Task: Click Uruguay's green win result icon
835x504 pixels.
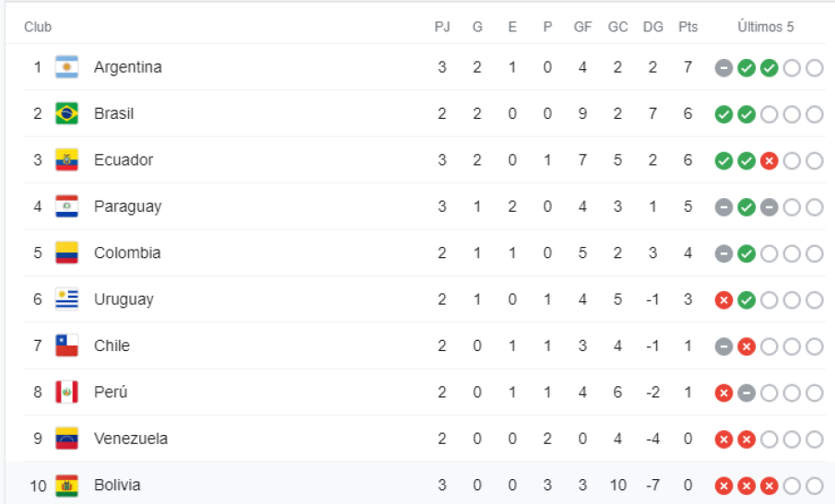Action: click(x=747, y=299)
